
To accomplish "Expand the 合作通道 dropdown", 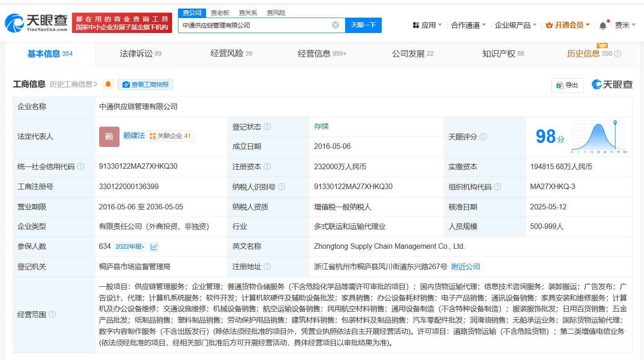I will (x=468, y=25).
